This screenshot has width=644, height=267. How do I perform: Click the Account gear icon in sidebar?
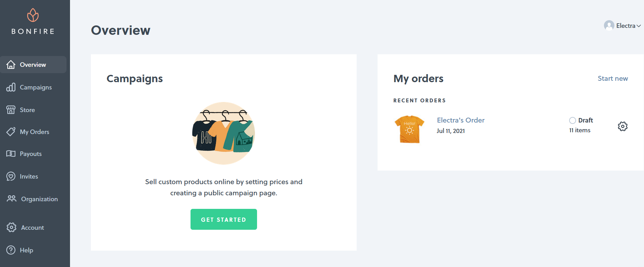pos(11,227)
